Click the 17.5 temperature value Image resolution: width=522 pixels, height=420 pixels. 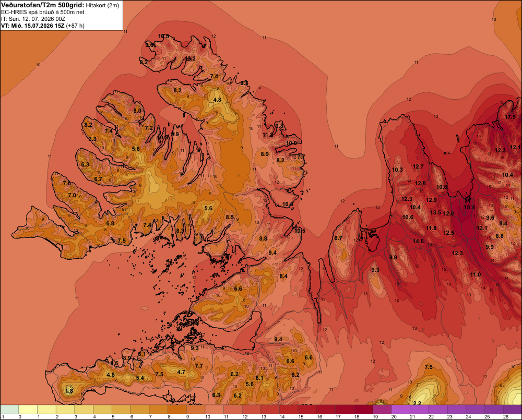point(510,117)
